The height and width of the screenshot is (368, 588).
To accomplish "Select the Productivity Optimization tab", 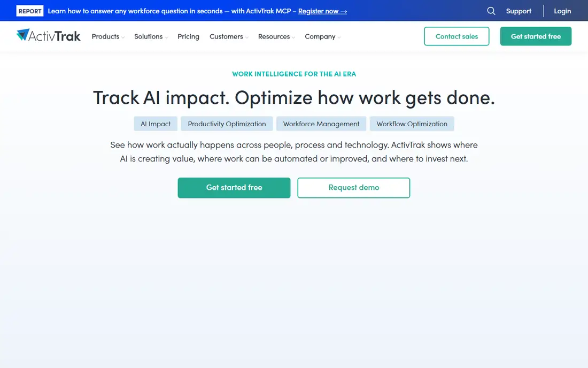I will (227, 124).
